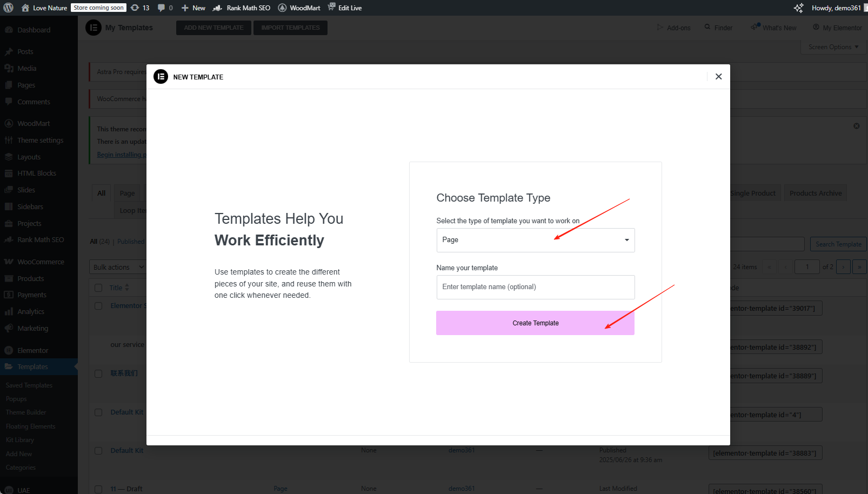Close the New Template dialog
The height and width of the screenshot is (494, 868).
[x=718, y=77]
